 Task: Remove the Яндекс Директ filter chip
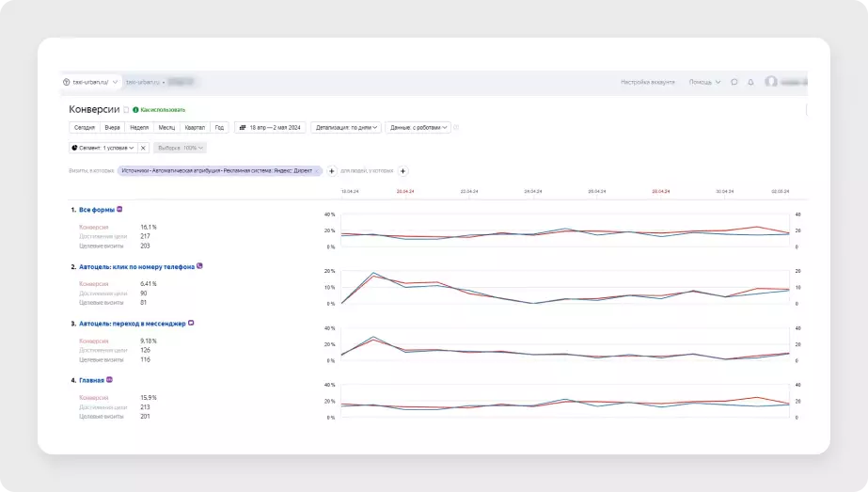(317, 170)
